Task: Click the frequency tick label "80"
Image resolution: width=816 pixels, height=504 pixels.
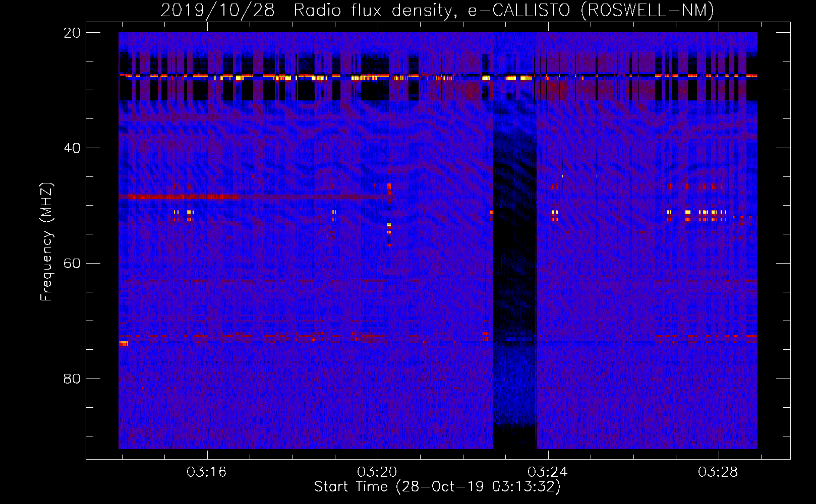Action: pos(72,379)
